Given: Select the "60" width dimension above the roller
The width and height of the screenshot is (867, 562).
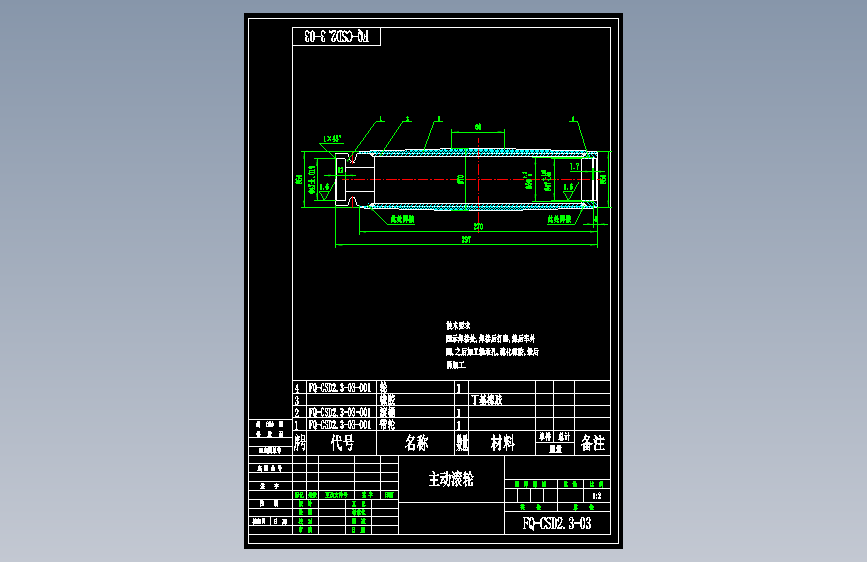Looking at the screenshot, I should 478,127.
